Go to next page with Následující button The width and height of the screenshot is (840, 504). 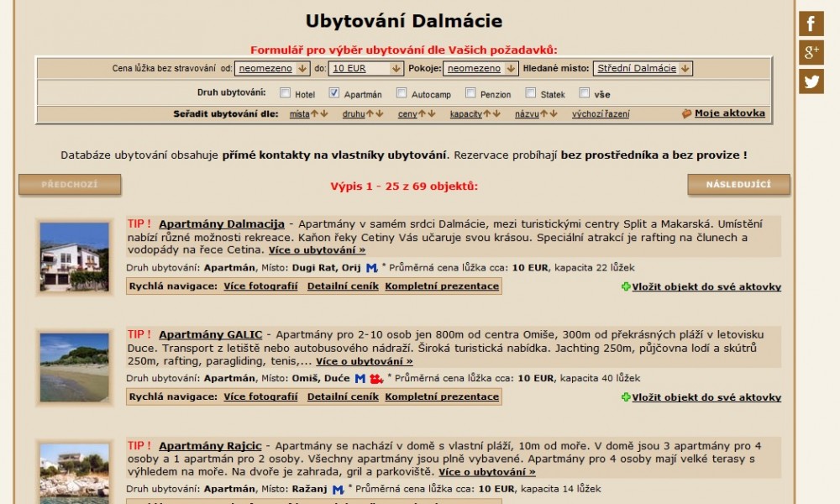[x=738, y=185]
